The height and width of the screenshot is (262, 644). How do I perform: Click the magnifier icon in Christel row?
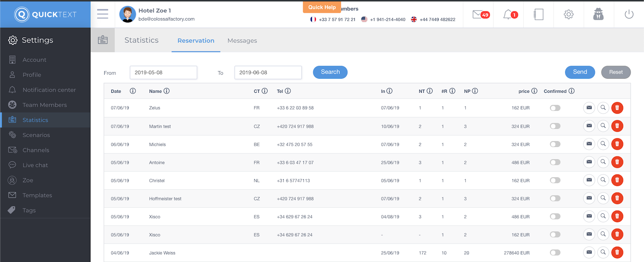[603, 180]
